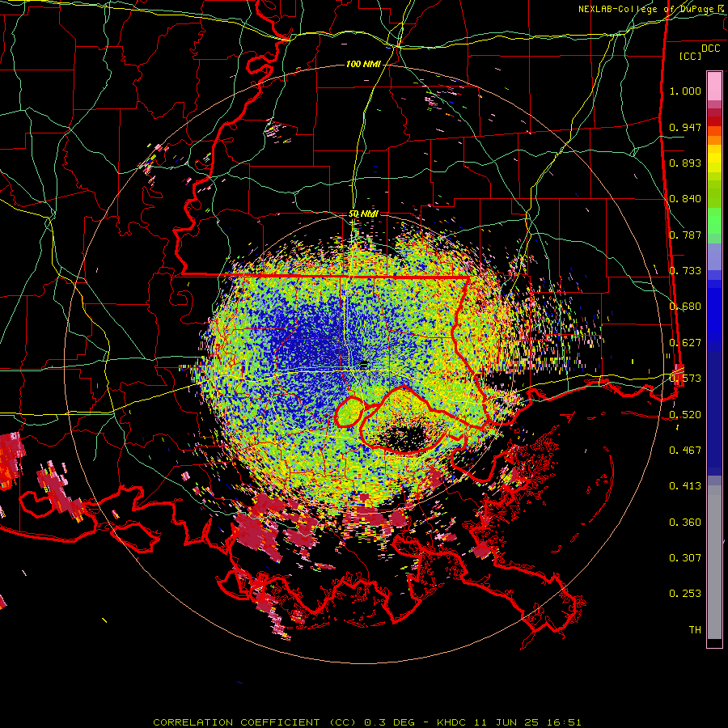Click the 0.307 color scale value
This screenshot has height=728, width=728.
(685, 557)
